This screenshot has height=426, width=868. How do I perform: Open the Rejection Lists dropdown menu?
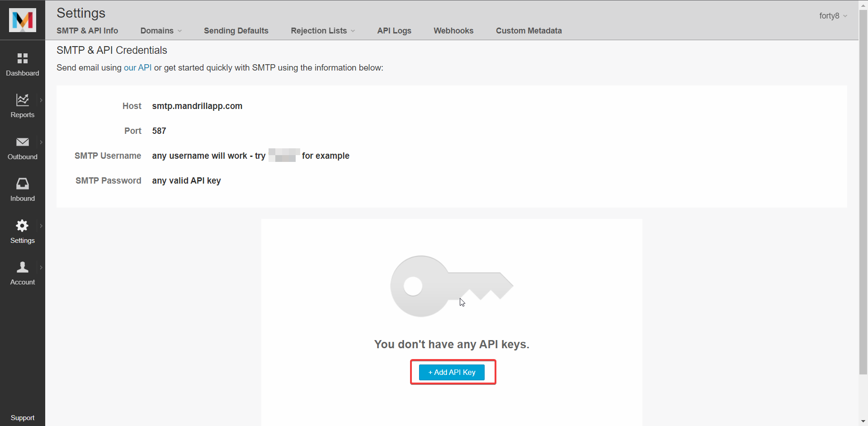tap(323, 31)
